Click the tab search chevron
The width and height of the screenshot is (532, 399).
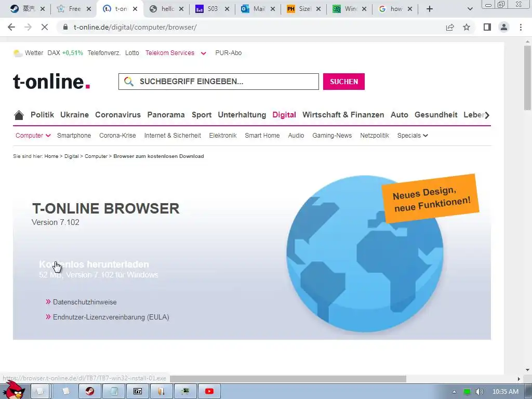pos(470,9)
